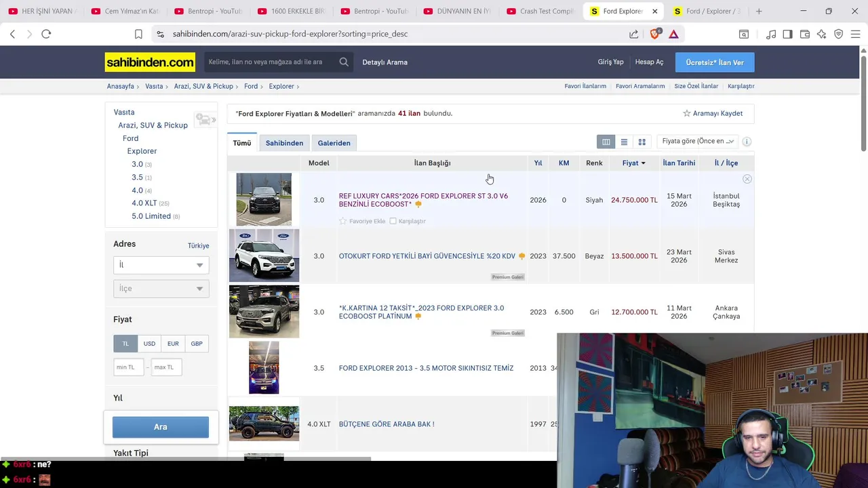
Task: Sort by Yıl column header
Action: click(x=538, y=163)
